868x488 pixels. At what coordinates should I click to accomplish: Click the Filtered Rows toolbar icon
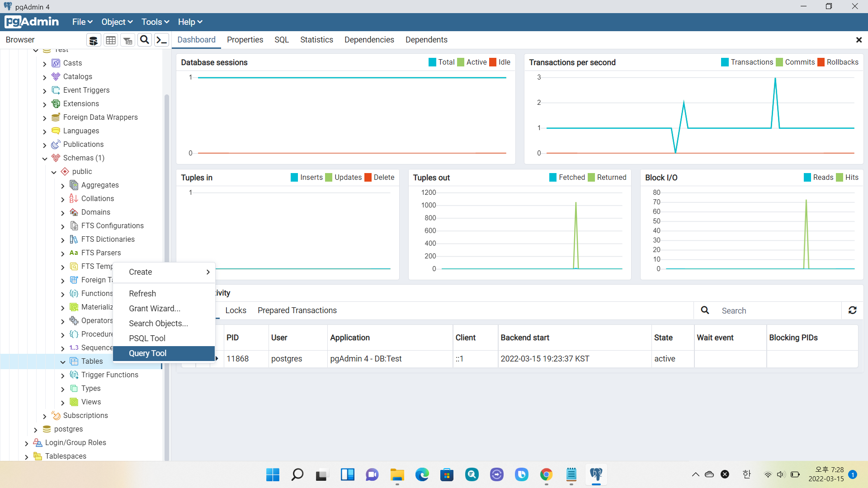click(128, 40)
